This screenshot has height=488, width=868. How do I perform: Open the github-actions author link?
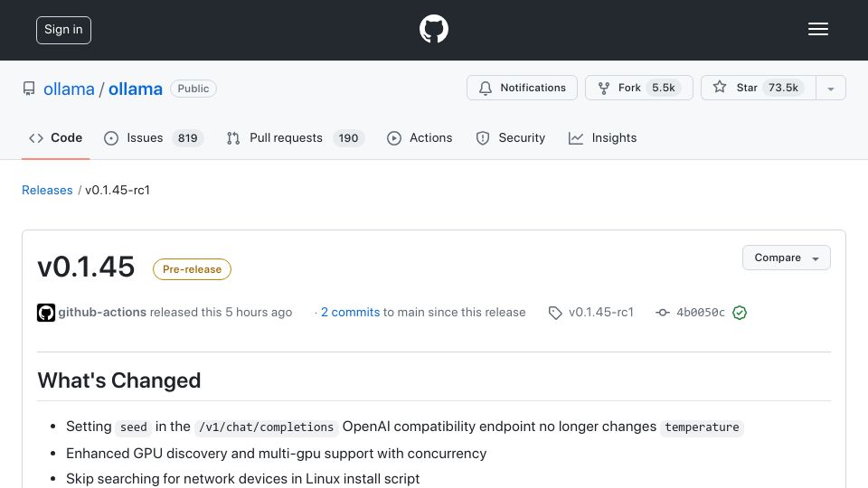click(x=102, y=312)
